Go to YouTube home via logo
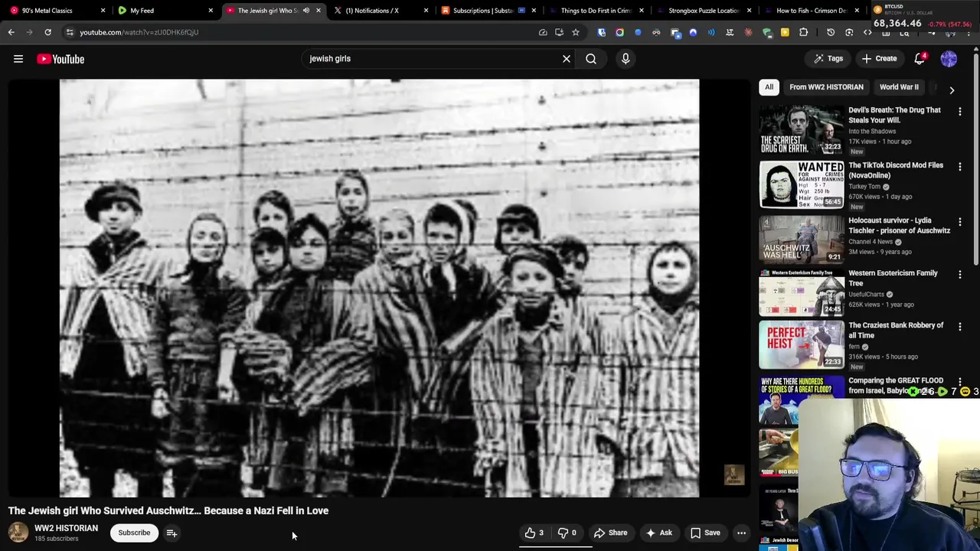 pyautogui.click(x=60, y=59)
